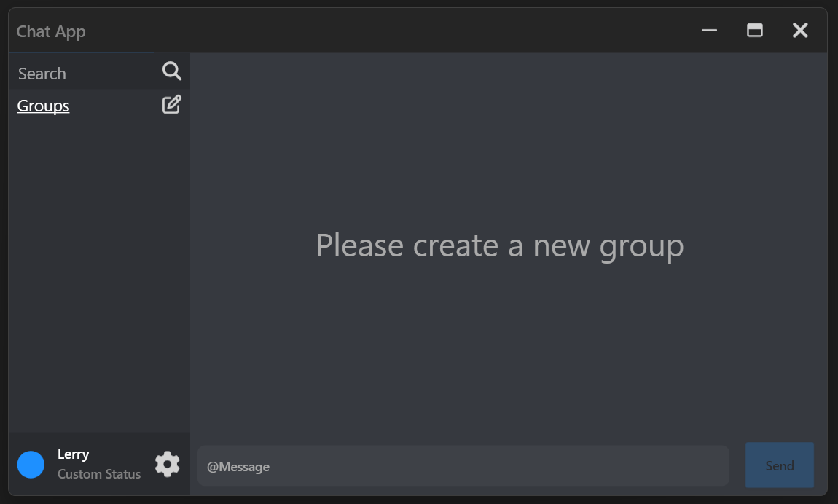
Task: Click Lerry's blue profile avatar
Action: click(x=31, y=465)
